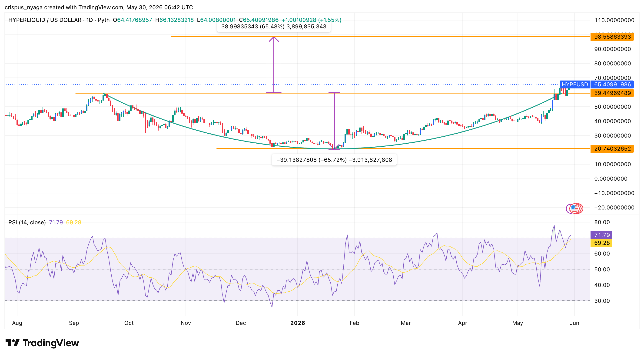This screenshot has width=644, height=357.
Task: Click the change value +1.00100928 (+1.55%)
Action: 311,20
